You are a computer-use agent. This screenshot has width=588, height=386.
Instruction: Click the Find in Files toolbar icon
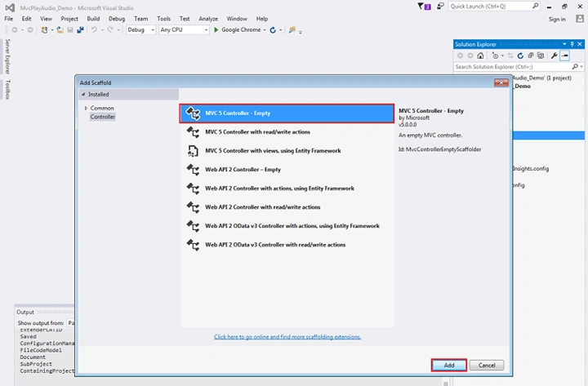pyautogui.click(x=292, y=30)
